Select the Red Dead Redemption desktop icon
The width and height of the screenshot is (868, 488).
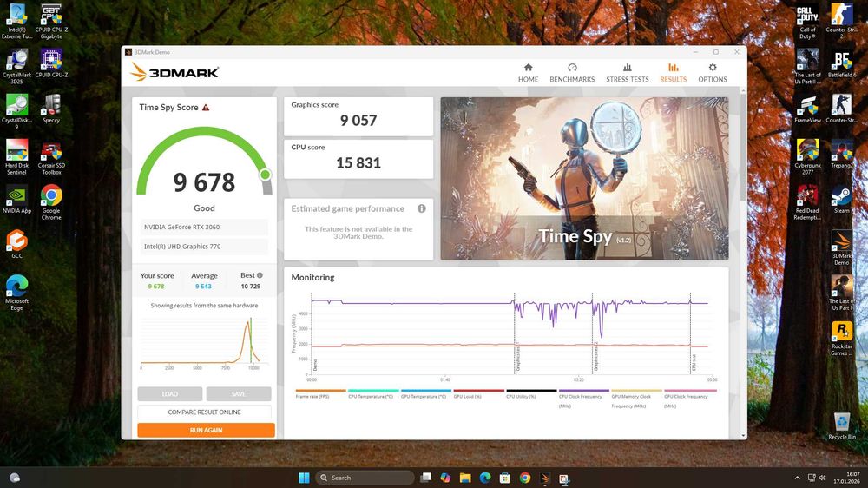point(807,202)
